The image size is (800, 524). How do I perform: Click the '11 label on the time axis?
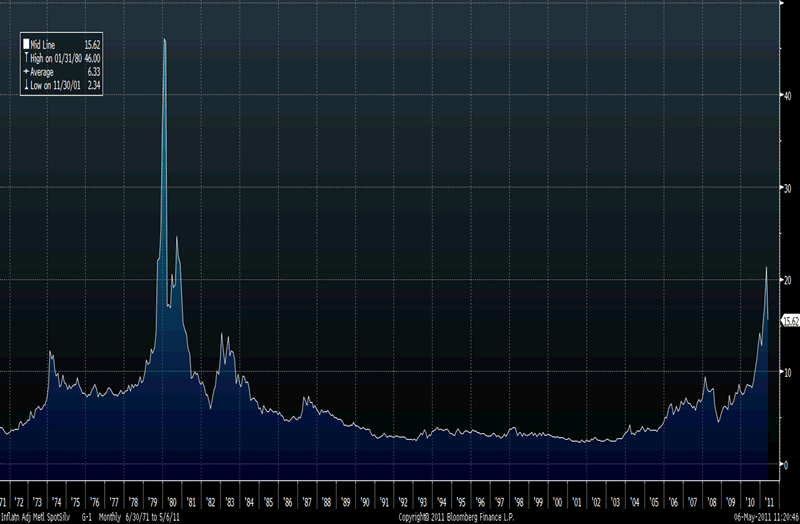point(768,501)
